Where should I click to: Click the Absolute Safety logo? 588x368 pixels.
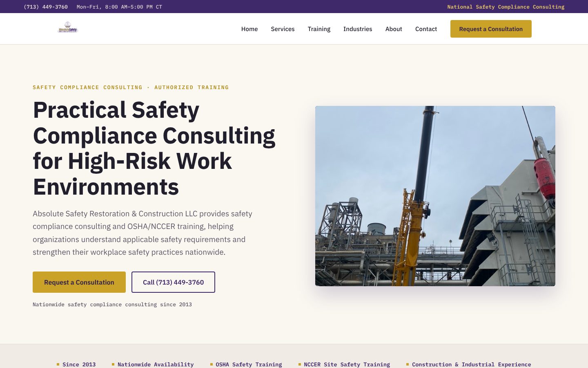point(68,28)
